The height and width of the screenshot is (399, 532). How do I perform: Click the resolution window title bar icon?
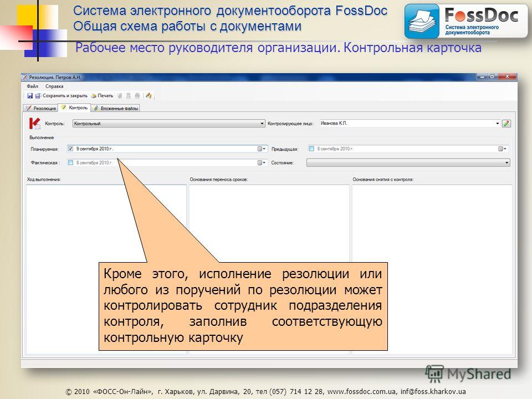click(24, 78)
